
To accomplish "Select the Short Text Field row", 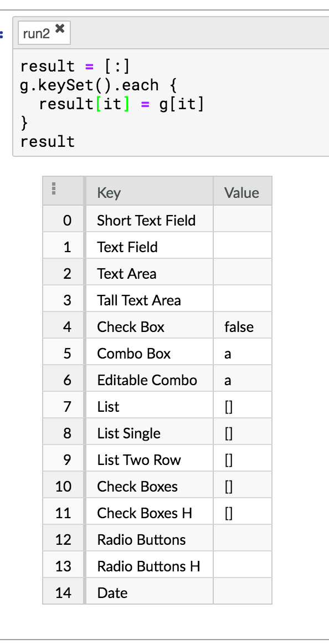I will (x=146, y=220).
